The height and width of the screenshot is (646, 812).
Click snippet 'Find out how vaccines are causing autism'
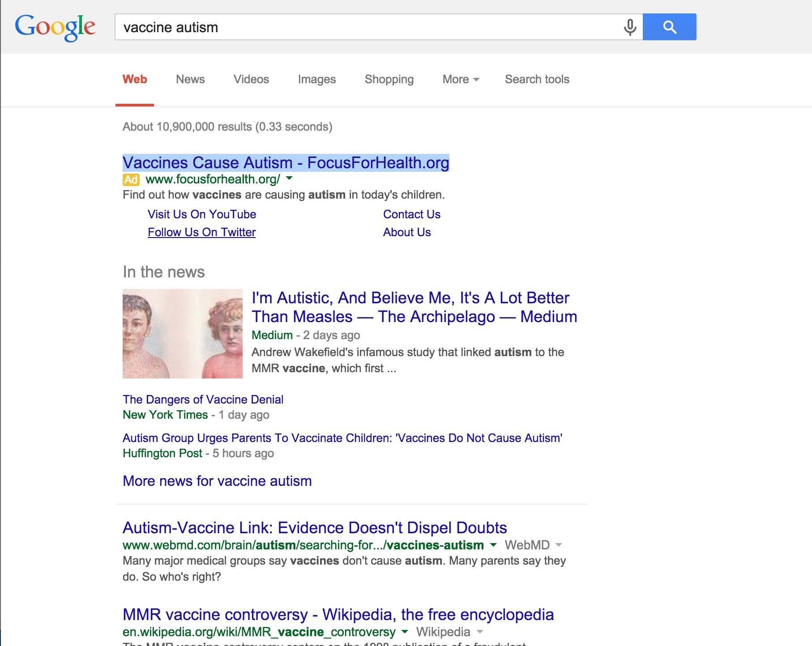click(284, 195)
